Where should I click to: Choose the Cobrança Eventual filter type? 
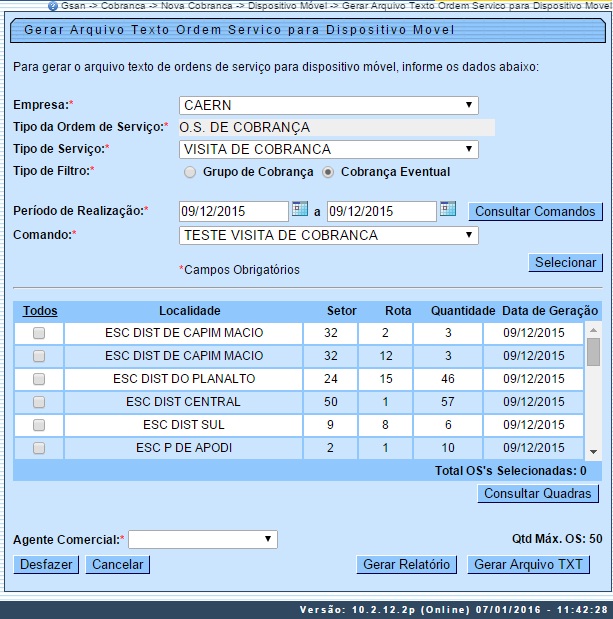click(328, 172)
